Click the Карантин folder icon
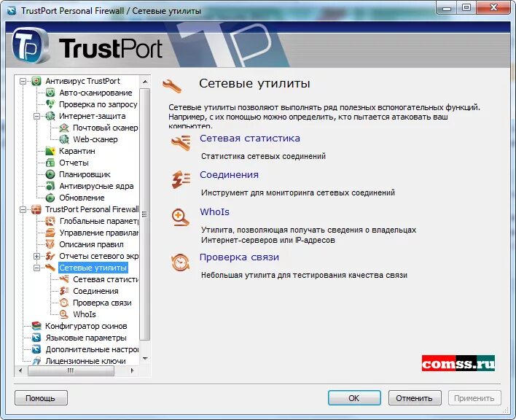 coord(50,151)
